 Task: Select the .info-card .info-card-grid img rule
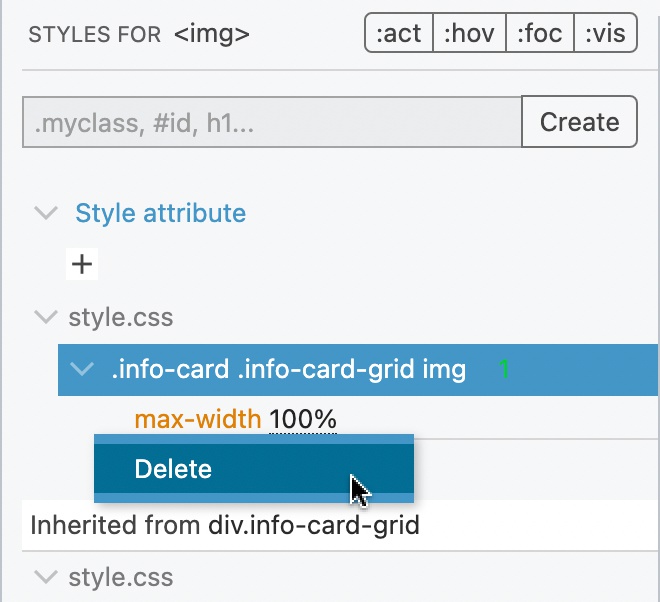tap(358, 370)
